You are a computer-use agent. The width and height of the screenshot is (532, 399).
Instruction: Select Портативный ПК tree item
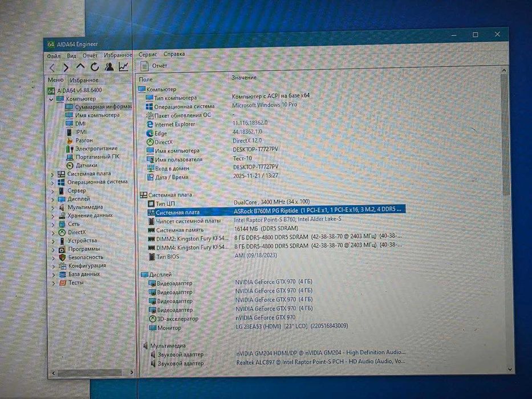(98, 157)
